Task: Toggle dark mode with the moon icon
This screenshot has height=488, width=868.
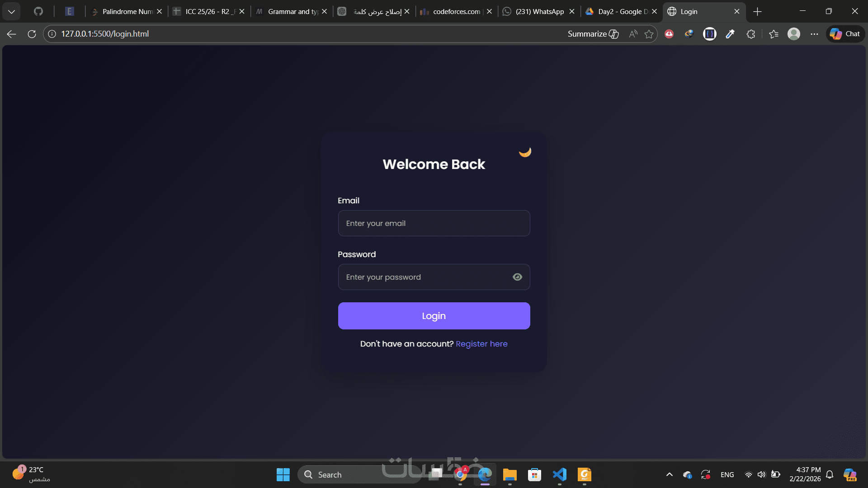Action: [525, 152]
